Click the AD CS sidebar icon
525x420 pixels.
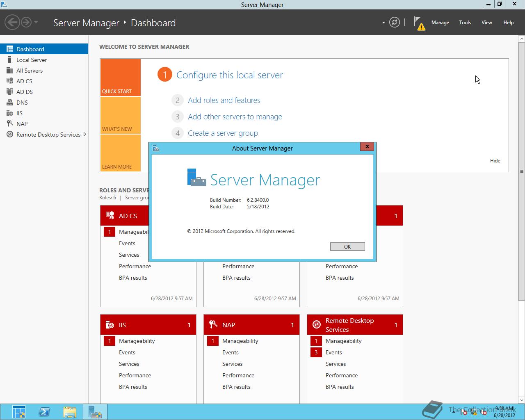pos(10,81)
